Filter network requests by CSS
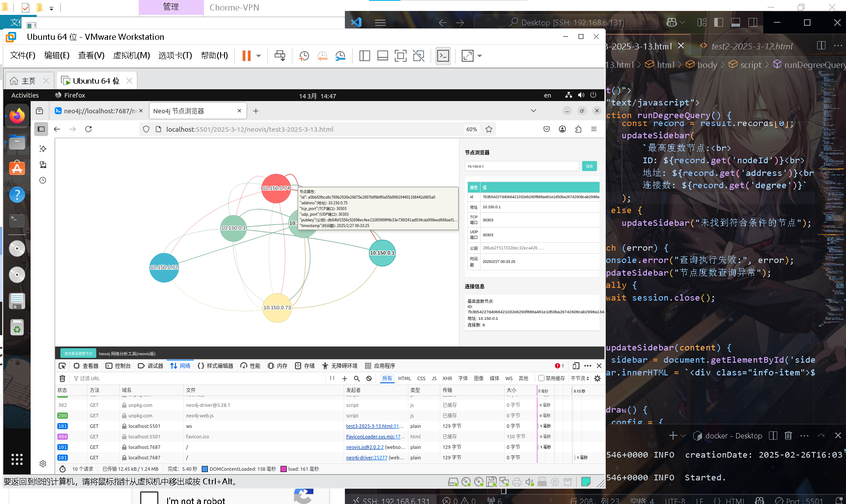The height and width of the screenshot is (504, 846). coord(421,378)
